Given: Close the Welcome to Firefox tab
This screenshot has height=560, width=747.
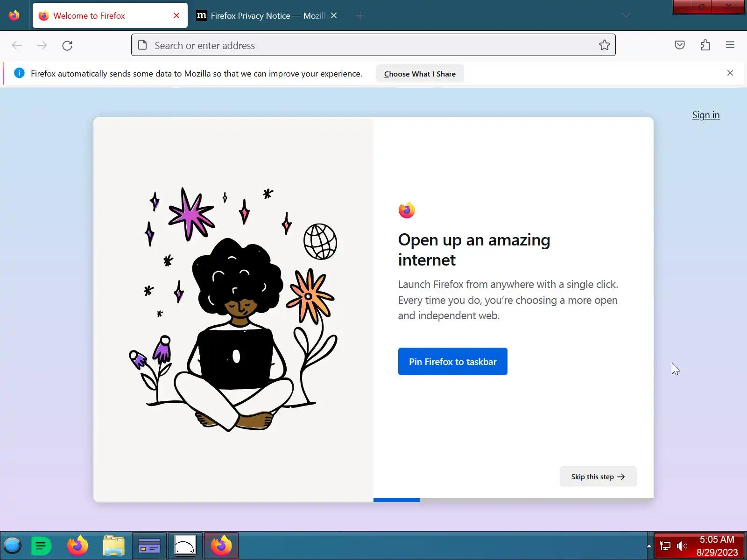Looking at the screenshot, I should [x=176, y=15].
